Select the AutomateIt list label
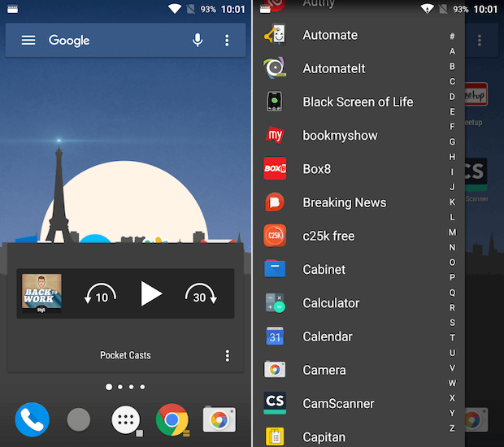Image resolution: width=504 pixels, height=447 pixels. click(334, 68)
